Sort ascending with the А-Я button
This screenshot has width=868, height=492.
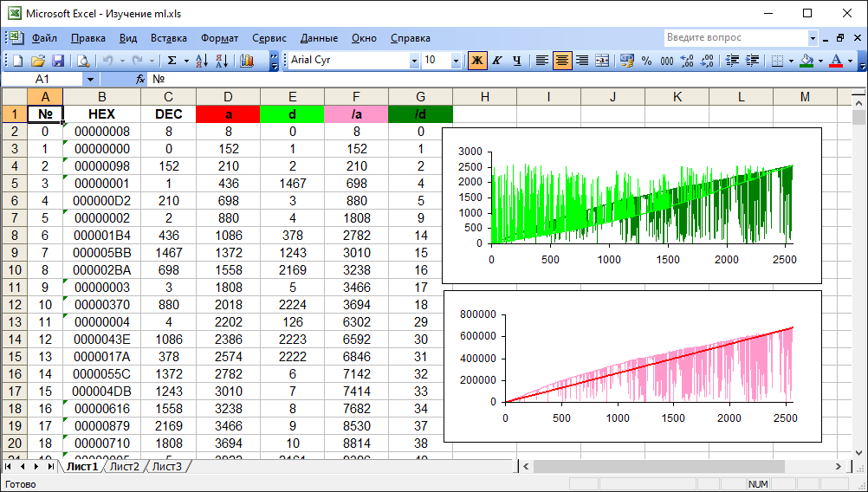[x=201, y=61]
